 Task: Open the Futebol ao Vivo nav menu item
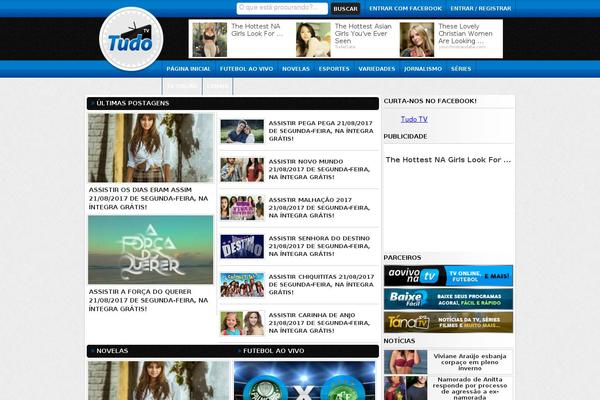(246, 69)
